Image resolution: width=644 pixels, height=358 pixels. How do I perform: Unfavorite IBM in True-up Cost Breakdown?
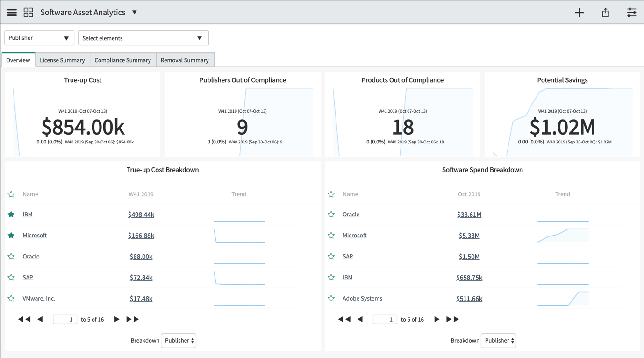point(11,215)
